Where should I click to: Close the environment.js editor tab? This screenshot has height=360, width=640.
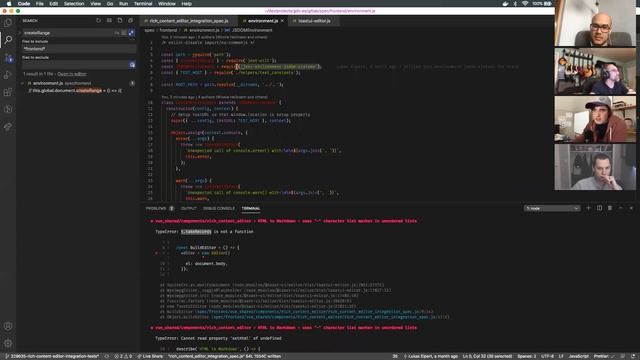click(282, 21)
